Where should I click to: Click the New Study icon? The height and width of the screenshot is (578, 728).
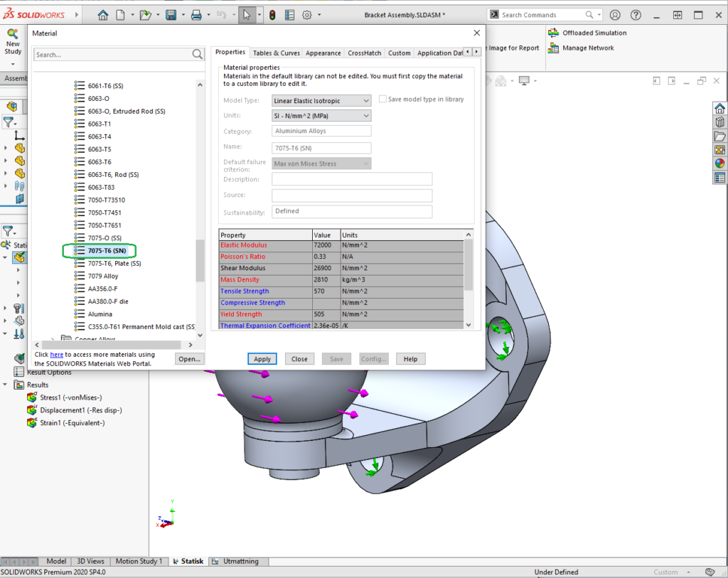13,33
